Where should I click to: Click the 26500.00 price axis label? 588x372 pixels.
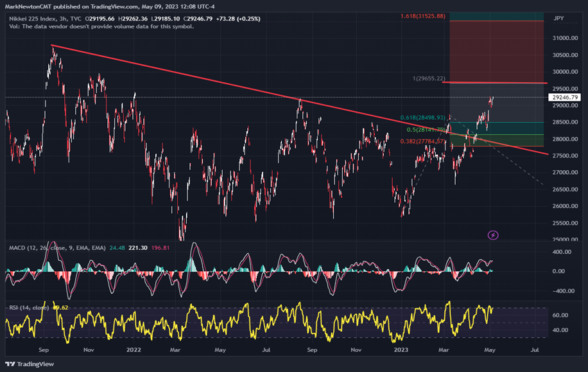[565, 189]
